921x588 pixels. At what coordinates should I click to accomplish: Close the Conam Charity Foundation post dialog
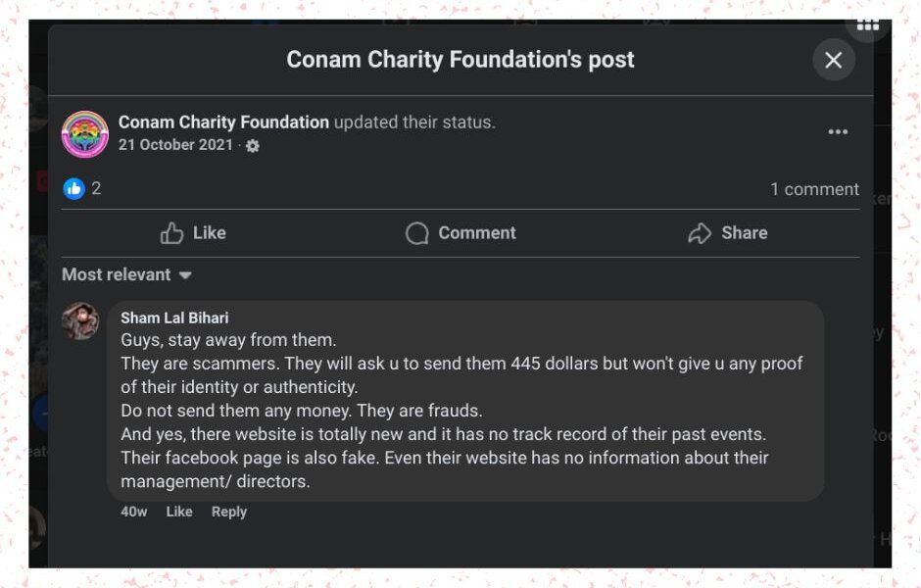point(834,61)
